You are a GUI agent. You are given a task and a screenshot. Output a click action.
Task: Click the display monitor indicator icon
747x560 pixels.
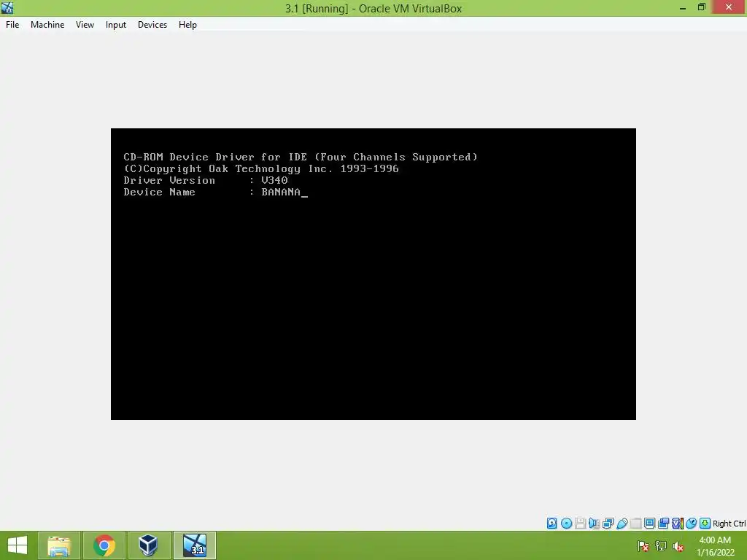point(650,524)
